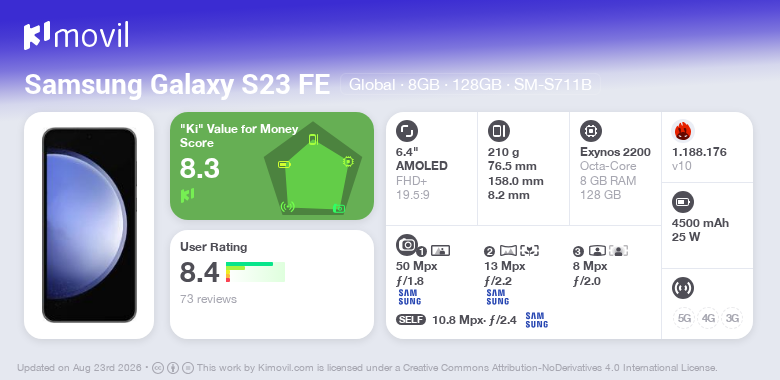The height and width of the screenshot is (380, 780).
Task: Click the processor chip icon
Action: [x=591, y=131]
